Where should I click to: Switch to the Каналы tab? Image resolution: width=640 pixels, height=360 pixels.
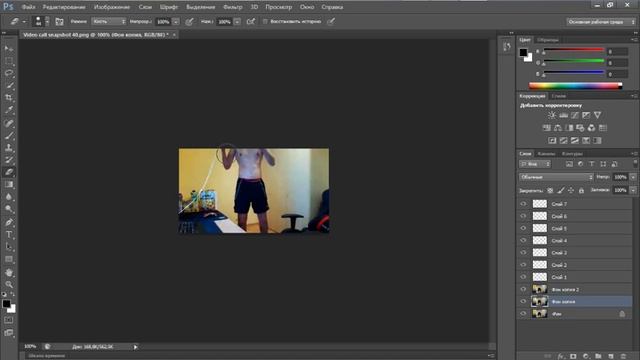[x=546, y=154]
